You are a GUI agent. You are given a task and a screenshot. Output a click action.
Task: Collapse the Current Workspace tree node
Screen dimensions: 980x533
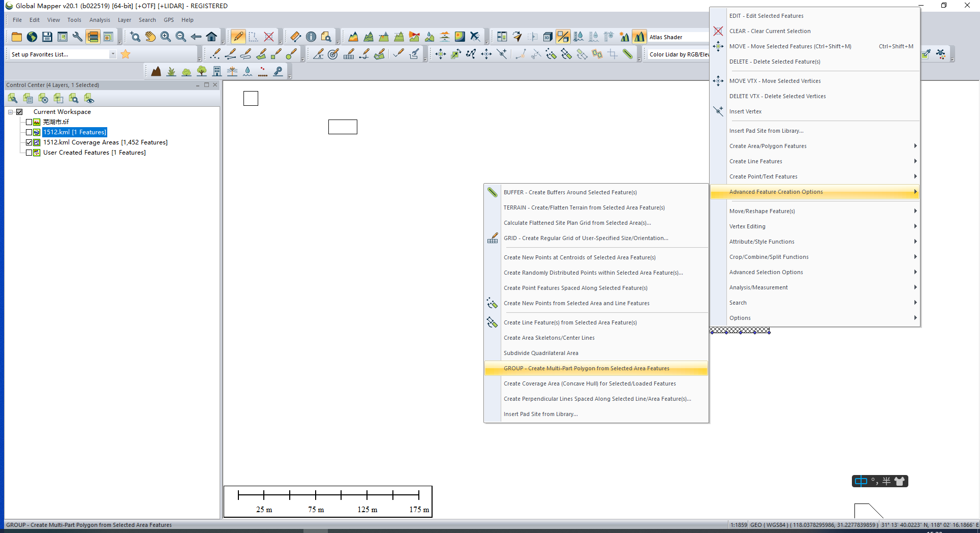coord(10,112)
